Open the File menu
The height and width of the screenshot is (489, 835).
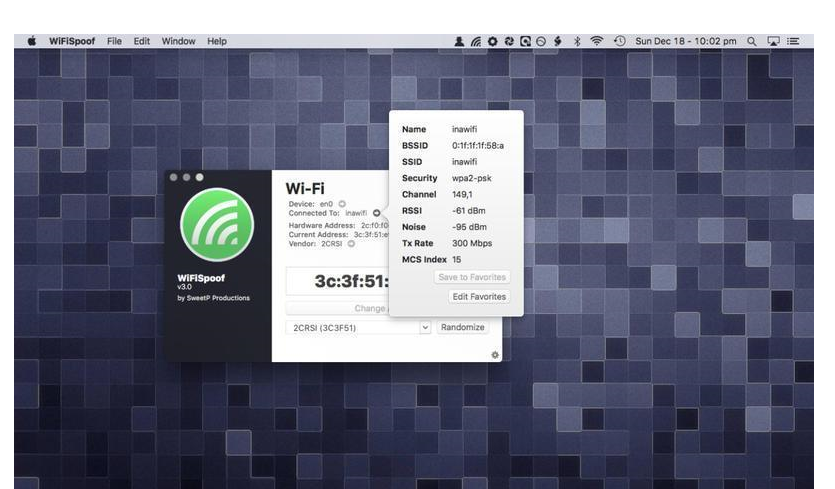coord(114,41)
